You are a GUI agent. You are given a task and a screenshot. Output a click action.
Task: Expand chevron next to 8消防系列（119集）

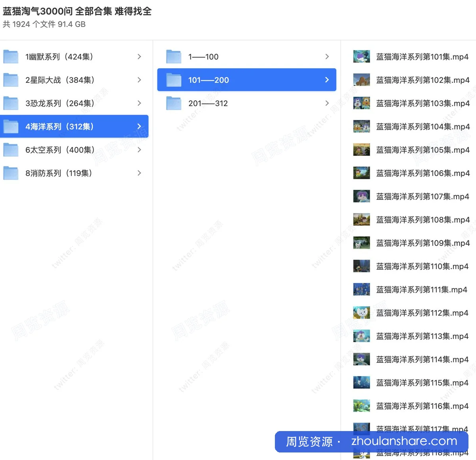click(139, 173)
